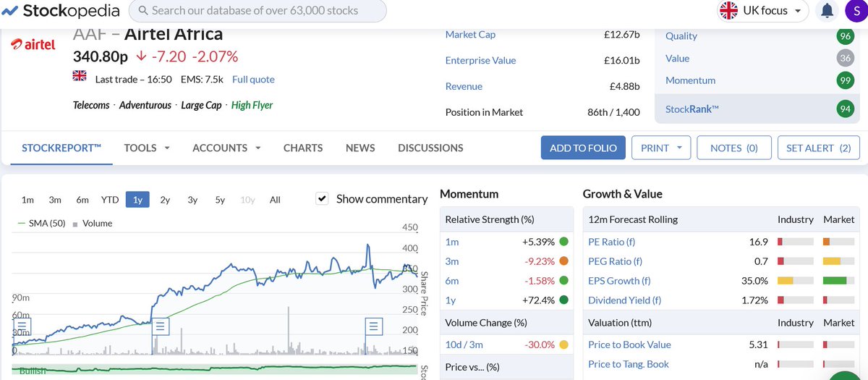Open the middle commentary marker on chart
This screenshot has width=868, height=380.
(161, 326)
